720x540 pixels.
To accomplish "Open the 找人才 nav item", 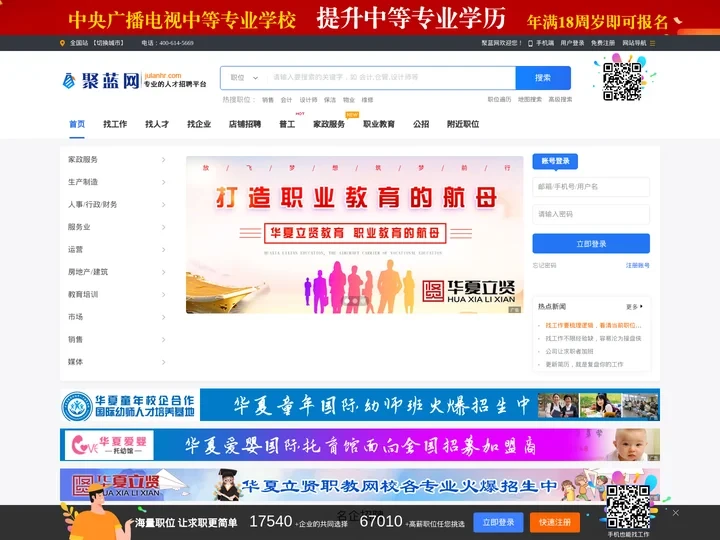I will pos(157,124).
